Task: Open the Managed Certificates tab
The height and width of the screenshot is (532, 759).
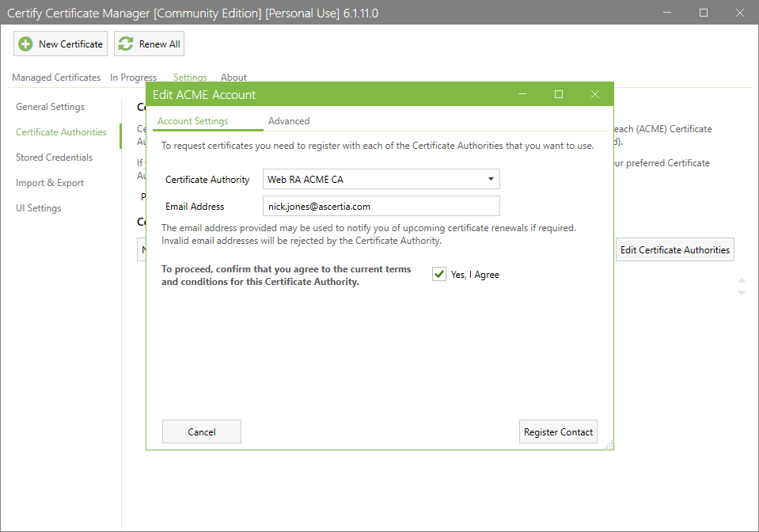Action: pyautogui.click(x=56, y=78)
